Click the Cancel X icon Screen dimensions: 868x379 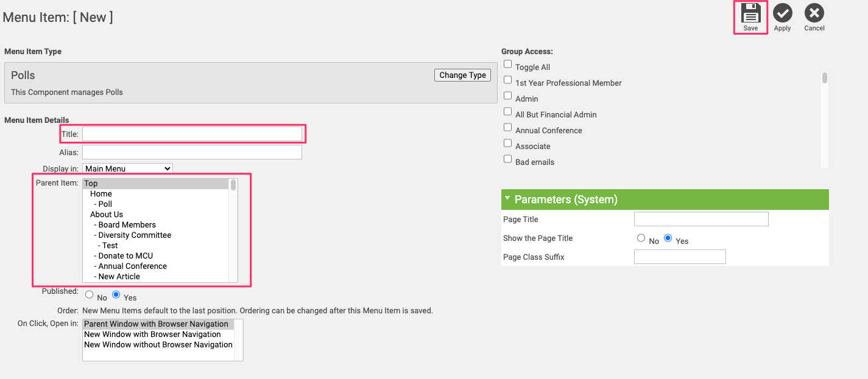pos(814,13)
